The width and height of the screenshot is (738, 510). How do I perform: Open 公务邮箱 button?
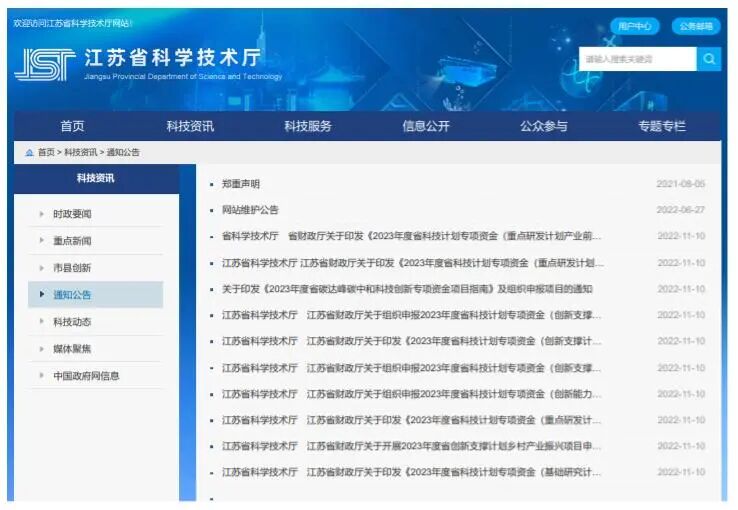pos(696,26)
